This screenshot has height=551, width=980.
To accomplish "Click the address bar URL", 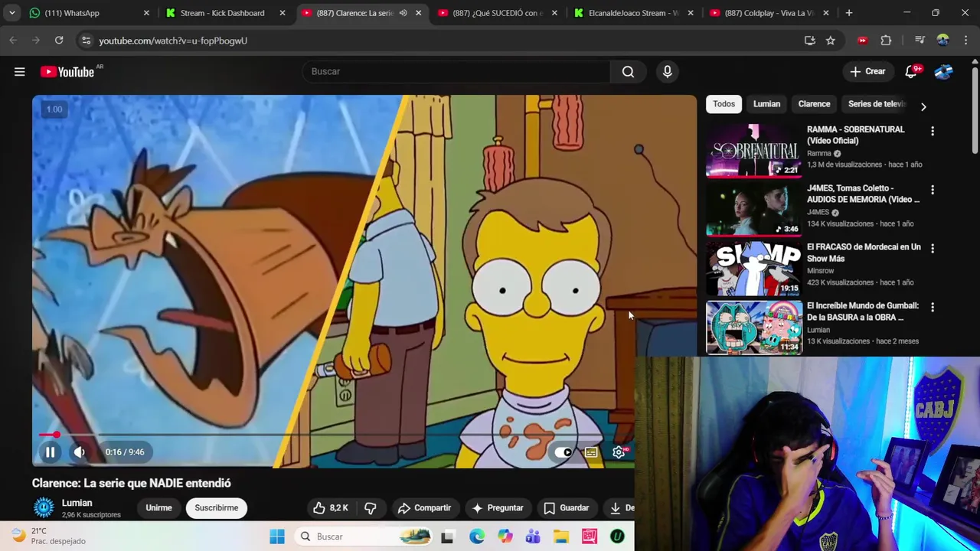I will [x=173, y=41].
